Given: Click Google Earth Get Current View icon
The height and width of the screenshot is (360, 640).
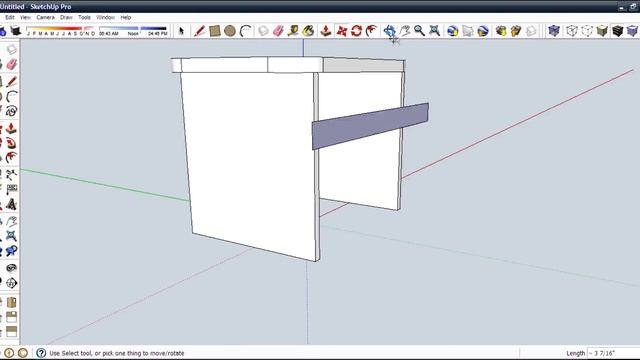Looking at the screenshot, I should point(452,31).
